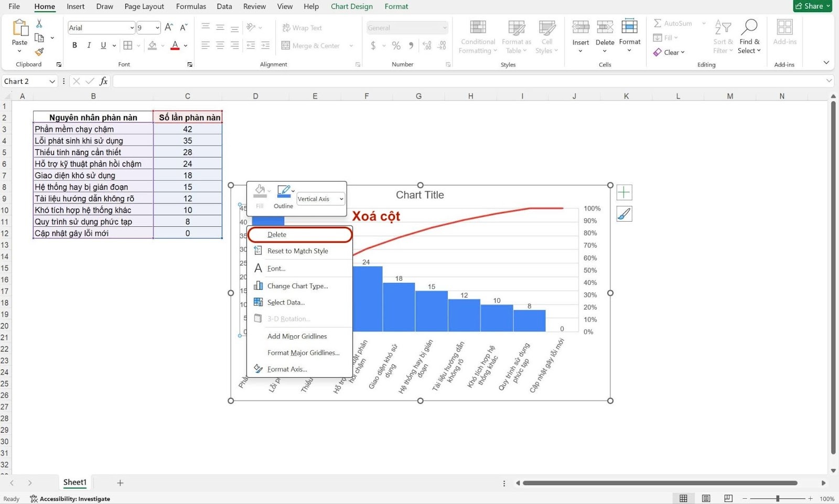Image resolution: width=839 pixels, height=504 pixels.
Task: Click the Format Painter brush icon
Action: click(x=39, y=52)
